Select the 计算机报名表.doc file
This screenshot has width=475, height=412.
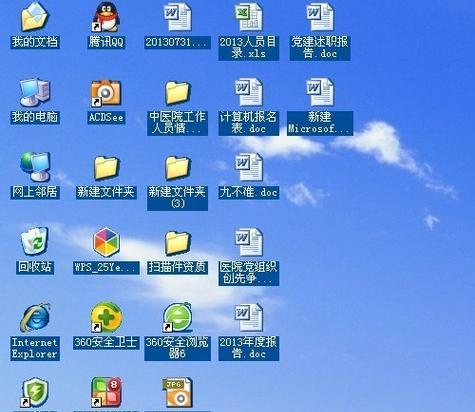point(248,92)
